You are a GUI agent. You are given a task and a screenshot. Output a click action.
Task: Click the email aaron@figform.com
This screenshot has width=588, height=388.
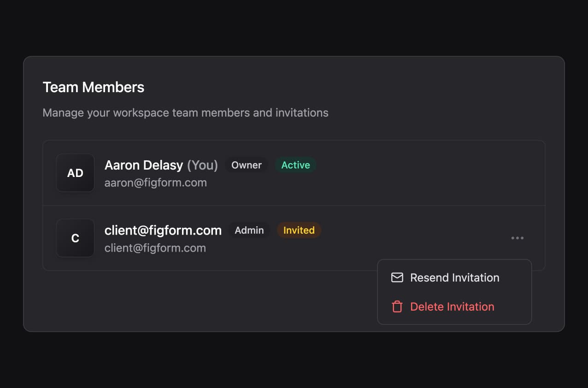click(x=156, y=182)
